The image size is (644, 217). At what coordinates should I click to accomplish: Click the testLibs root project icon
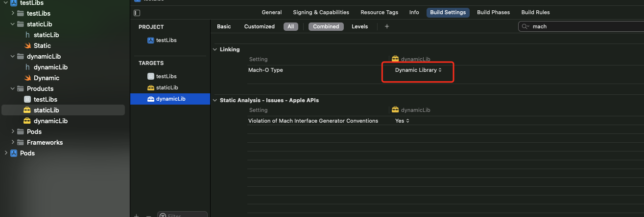[x=14, y=2]
